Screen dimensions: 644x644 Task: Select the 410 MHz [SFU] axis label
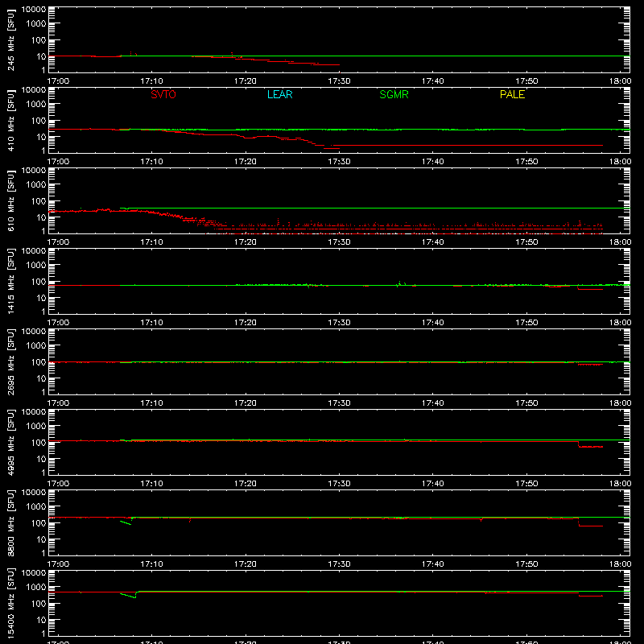[x=10, y=121]
